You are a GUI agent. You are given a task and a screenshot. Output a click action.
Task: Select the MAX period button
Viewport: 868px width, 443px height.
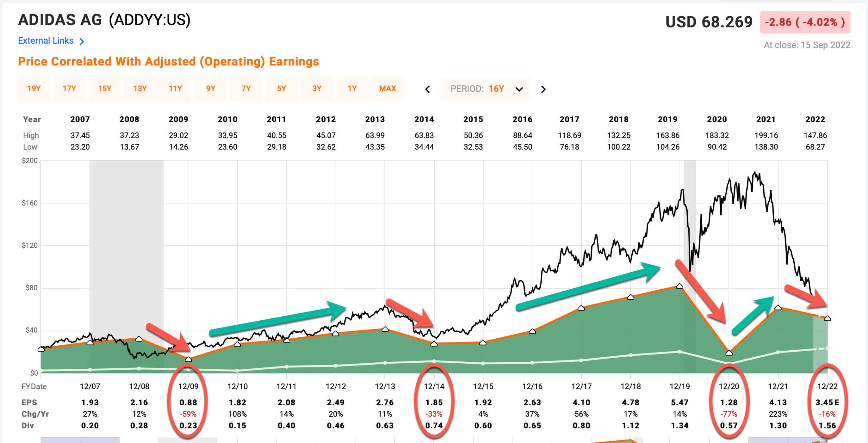[x=388, y=89]
